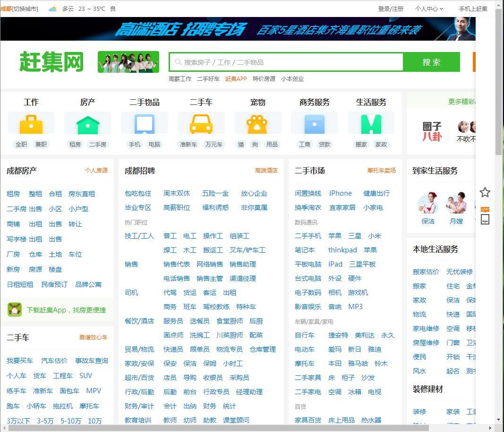
Task: Play the girl group promo video thumbnail
Action: [128, 62]
